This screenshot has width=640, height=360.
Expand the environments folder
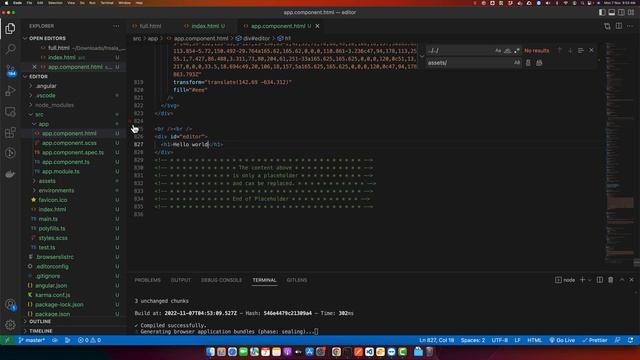(x=56, y=190)
